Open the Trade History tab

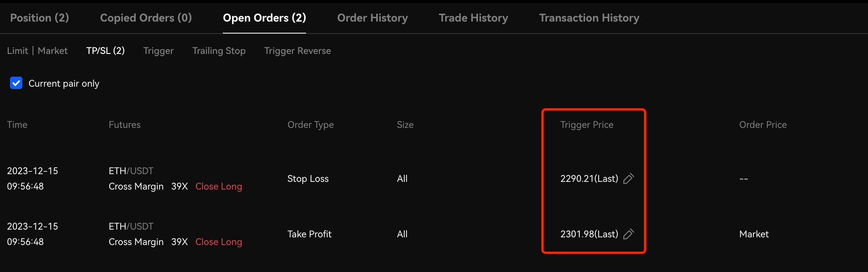pos(473,18)
